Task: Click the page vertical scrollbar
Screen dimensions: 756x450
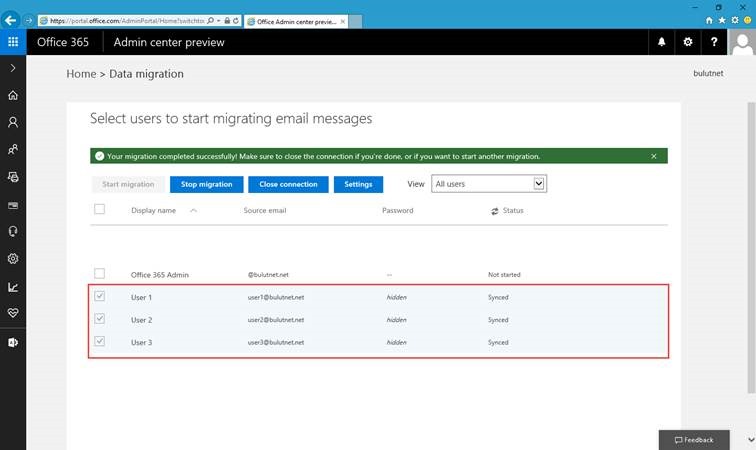Action: [x=751, y=247]
